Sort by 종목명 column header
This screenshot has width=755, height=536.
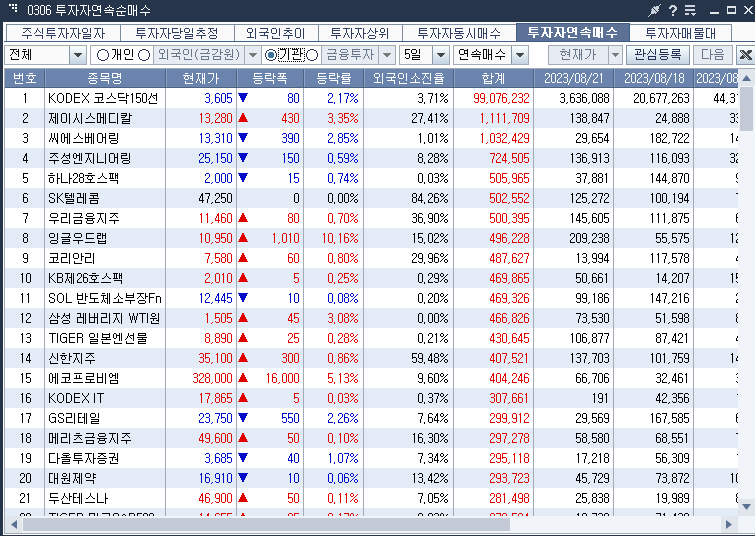[105, 78]
